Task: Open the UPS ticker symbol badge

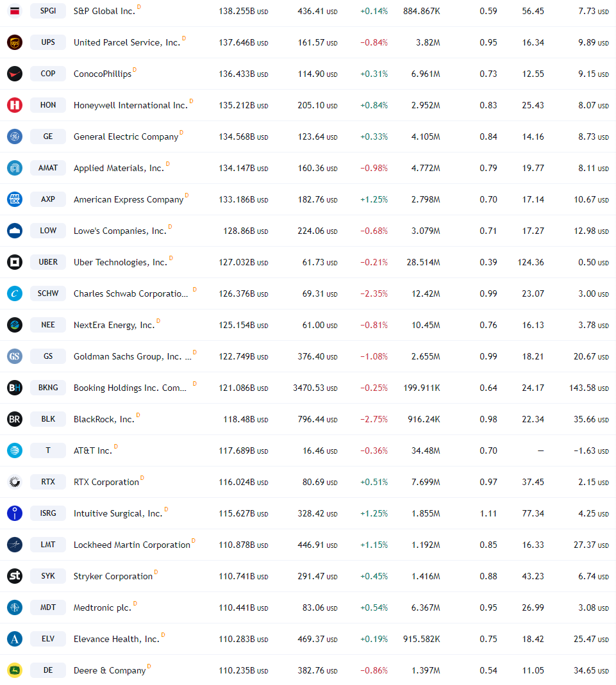Action: [48, 42]
